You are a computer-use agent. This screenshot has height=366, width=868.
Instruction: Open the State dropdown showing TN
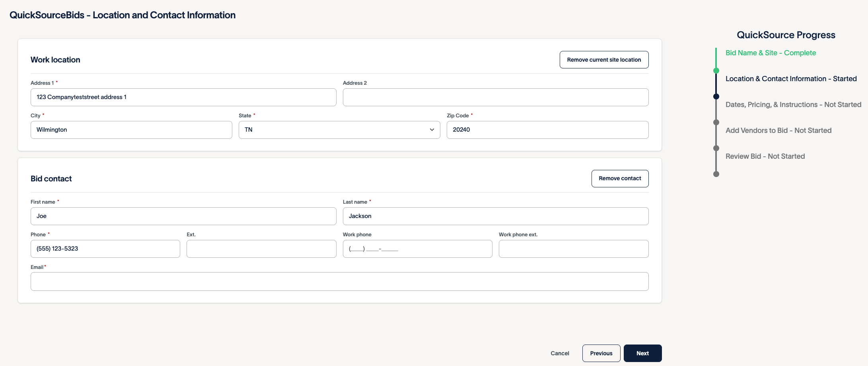tap(339, 130)
